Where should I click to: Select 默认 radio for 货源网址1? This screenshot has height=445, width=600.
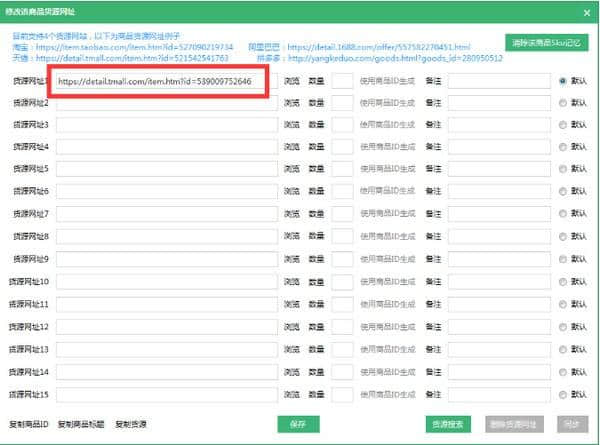[x=564, y=80]
